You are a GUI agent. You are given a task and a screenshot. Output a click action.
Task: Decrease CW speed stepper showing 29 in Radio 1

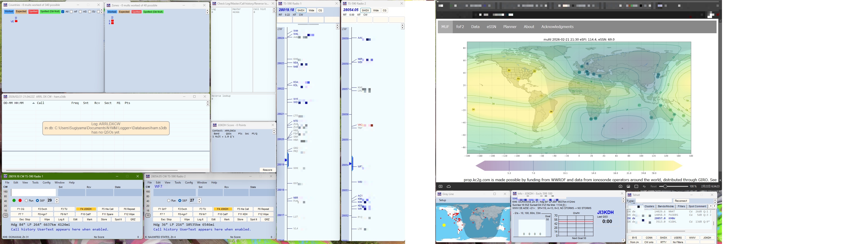[x=57, y=202]
